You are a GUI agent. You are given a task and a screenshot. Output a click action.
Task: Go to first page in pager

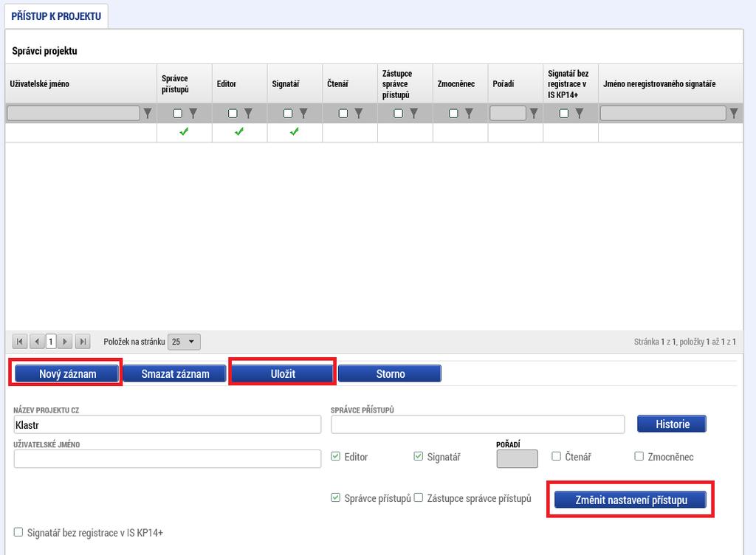click(19, 342)
